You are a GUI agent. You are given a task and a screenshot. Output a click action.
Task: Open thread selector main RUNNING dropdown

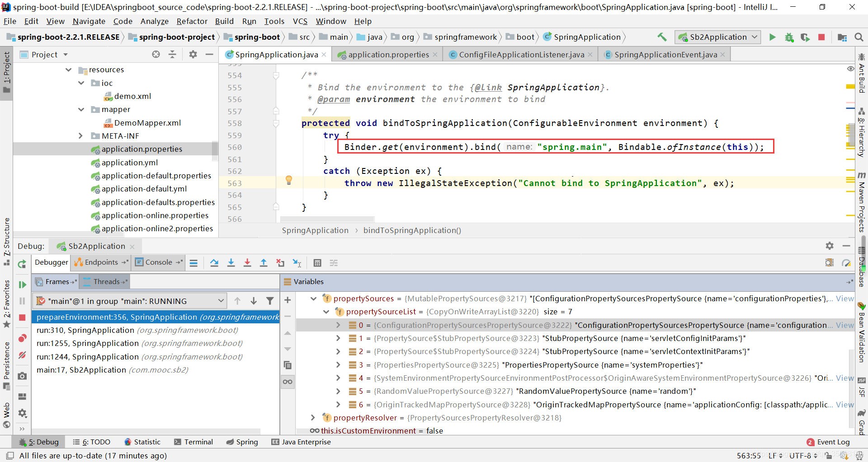point(129,301)
